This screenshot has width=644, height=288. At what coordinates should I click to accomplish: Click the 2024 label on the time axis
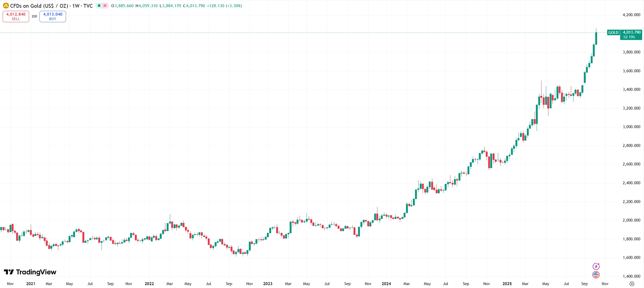(386, 283)
